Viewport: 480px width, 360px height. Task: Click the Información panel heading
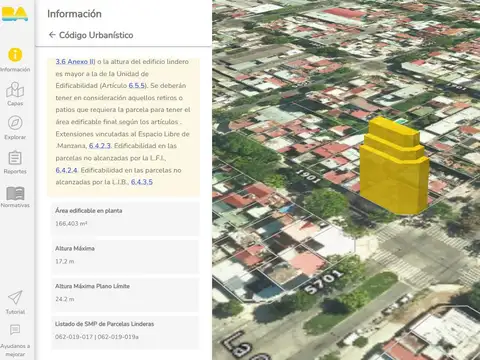coord(74,14)
